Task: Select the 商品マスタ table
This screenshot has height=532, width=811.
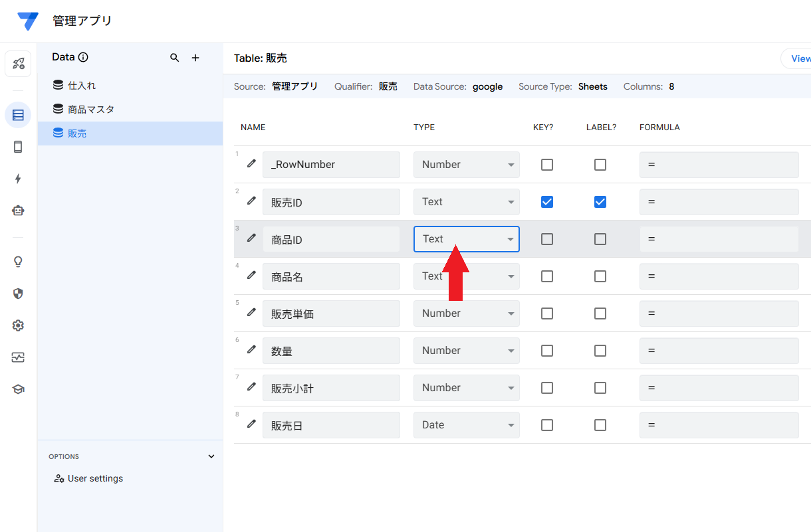Action: point(91,110)
